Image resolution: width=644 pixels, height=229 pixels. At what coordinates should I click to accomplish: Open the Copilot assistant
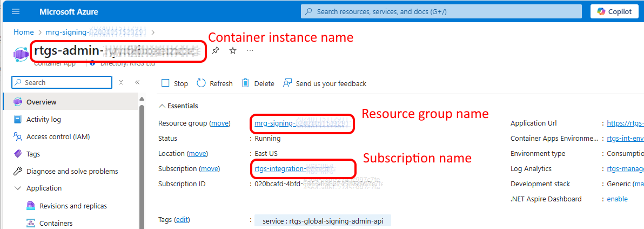[x=614, y=11]
